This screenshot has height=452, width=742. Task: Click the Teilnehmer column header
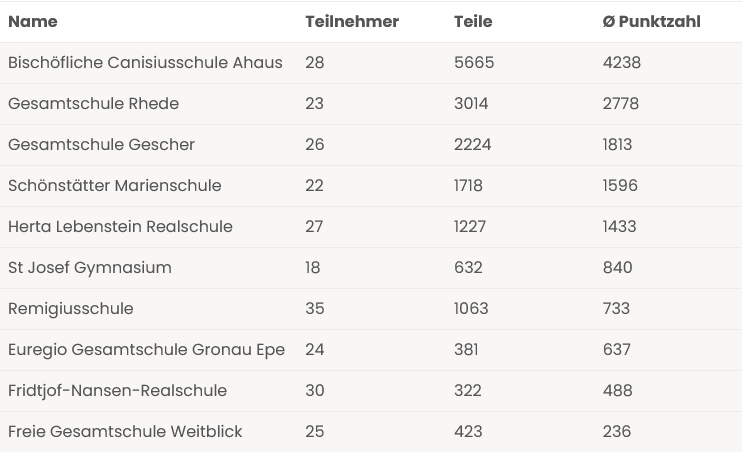(x=352, y=22)
